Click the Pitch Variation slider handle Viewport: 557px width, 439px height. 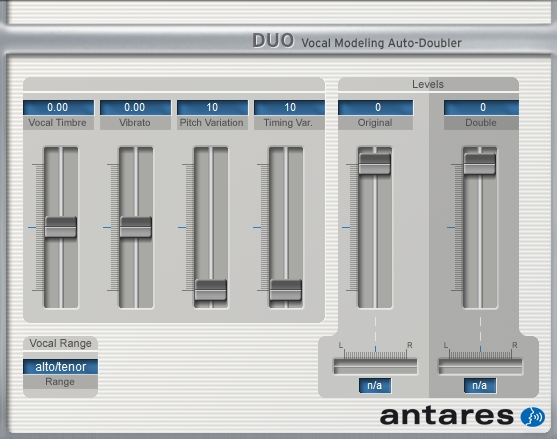click(x=211, y=290)
